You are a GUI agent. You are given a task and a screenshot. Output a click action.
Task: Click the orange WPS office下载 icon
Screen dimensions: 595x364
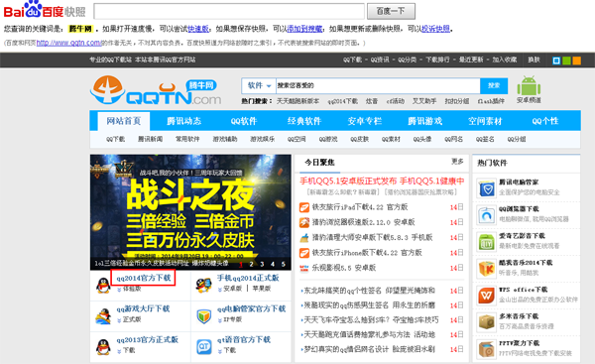(487, 296)
